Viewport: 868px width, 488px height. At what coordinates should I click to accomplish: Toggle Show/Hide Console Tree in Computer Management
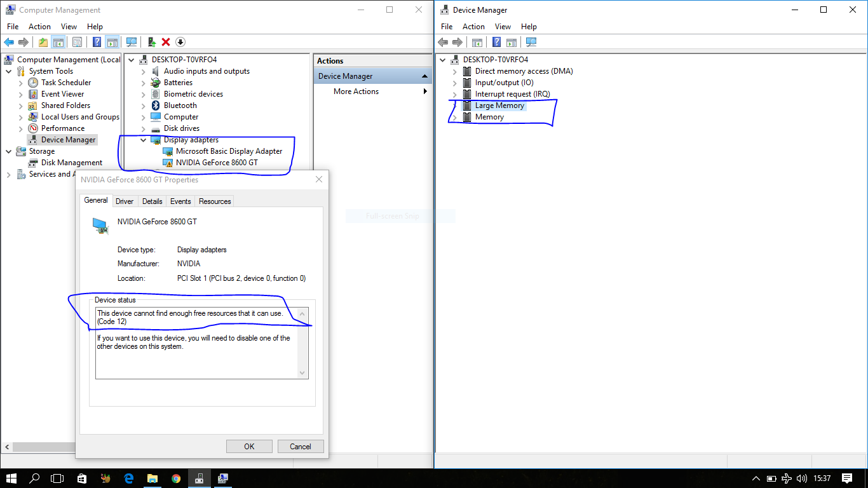(x=58, y=42)
